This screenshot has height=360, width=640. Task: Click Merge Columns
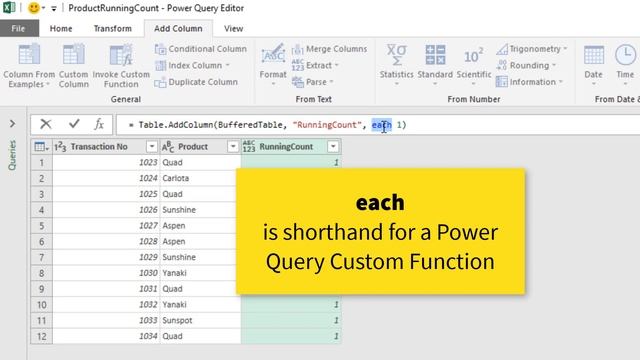tap(329, 49)
